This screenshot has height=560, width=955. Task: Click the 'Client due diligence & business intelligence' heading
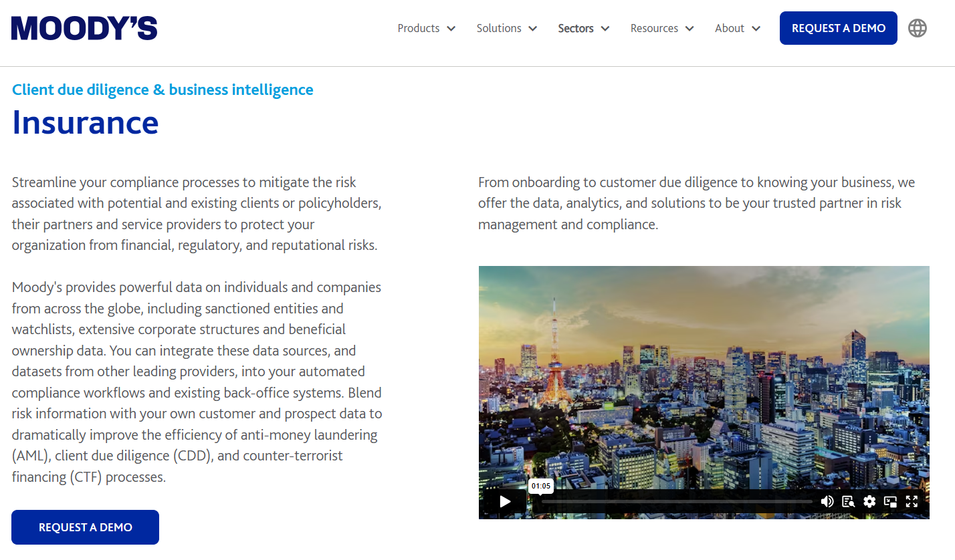(163, 90)
